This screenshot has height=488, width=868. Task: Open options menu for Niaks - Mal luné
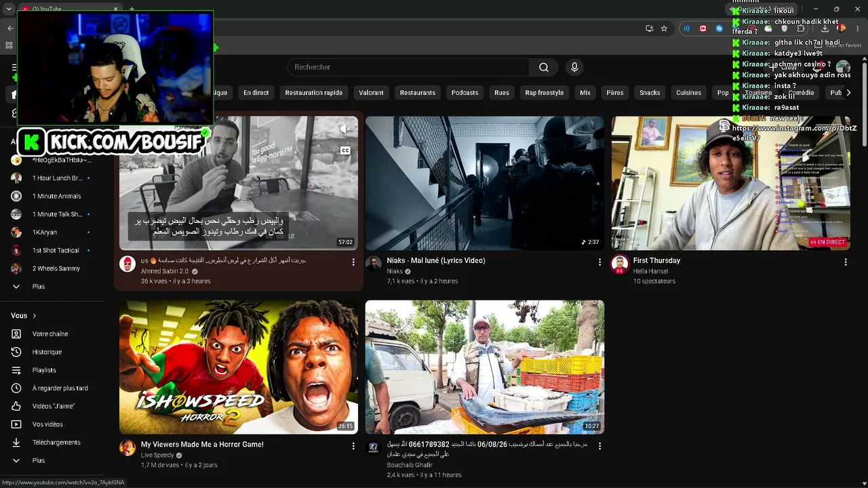[x=599, y=262]
